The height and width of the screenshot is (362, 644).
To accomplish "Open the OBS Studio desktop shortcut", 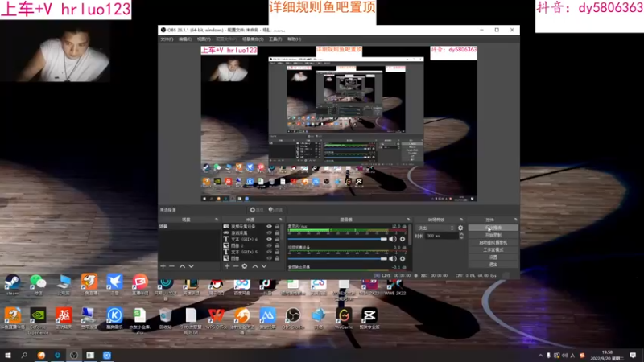I will [x=293, y=319].
